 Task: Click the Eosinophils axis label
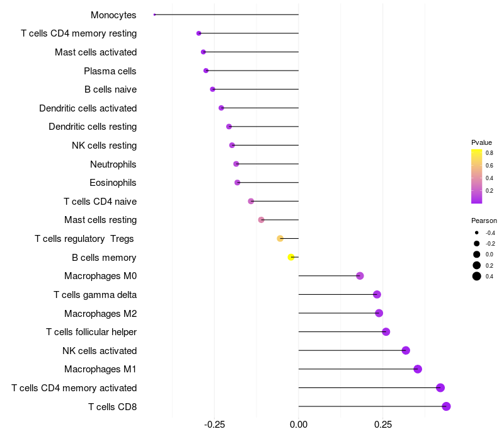[x=113, y=183]
